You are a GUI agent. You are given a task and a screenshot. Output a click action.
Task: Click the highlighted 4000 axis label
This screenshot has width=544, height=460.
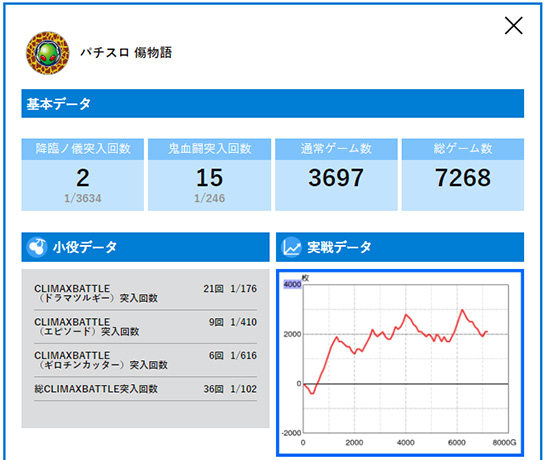coord(292,284)
